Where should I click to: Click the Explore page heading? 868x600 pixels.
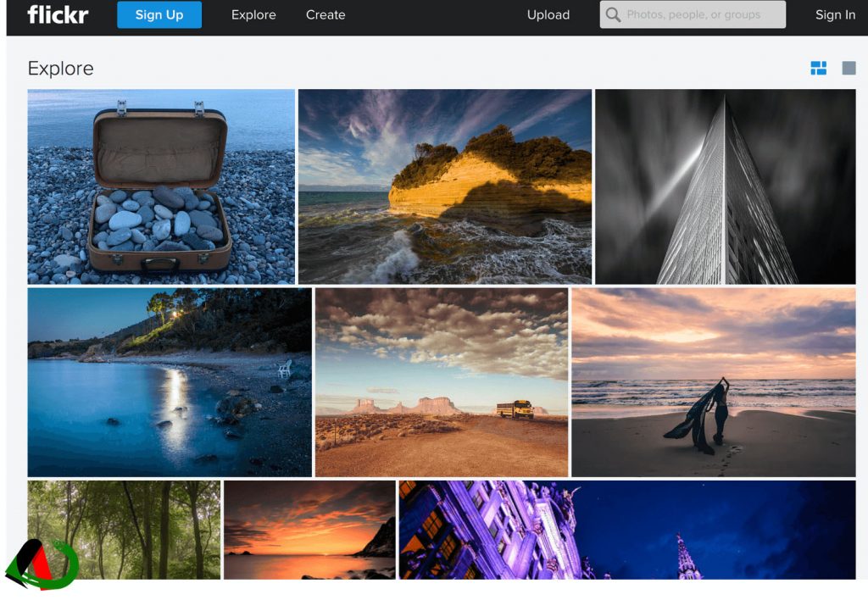pos(60,69)
